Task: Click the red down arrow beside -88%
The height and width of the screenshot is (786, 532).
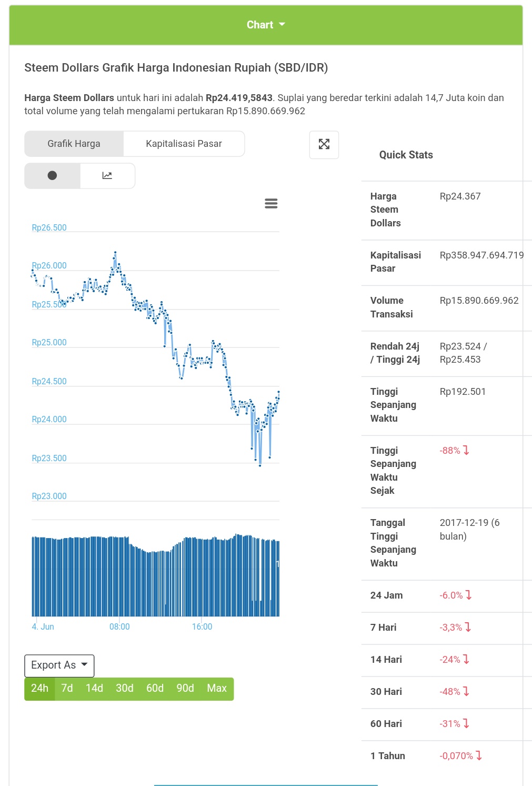Action: [466, 450]
